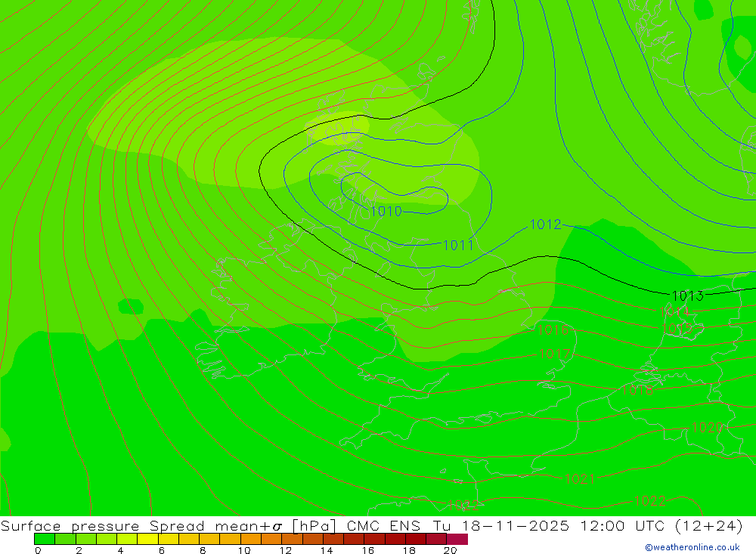756x554 pixels.
Task: Open the weatheronline.co.uk copyright link
Action: tap(692, 547)
